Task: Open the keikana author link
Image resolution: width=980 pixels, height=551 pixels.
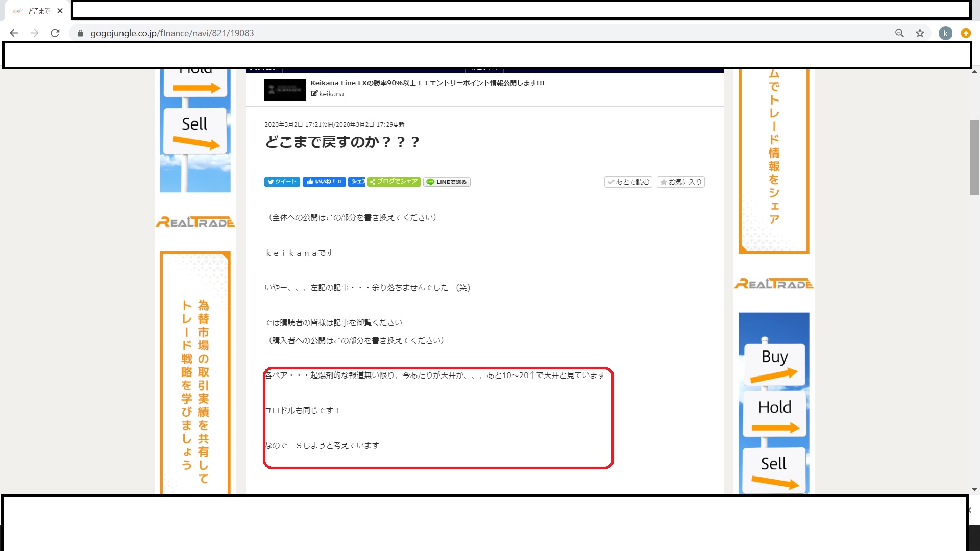Action: [331, 94]
